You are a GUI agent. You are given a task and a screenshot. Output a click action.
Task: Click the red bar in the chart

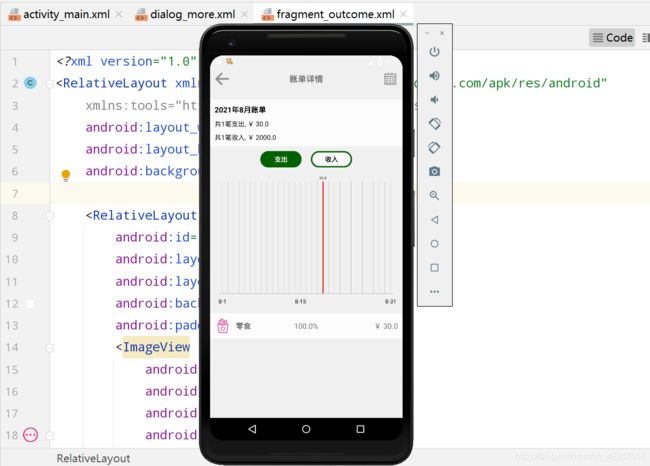323,237
